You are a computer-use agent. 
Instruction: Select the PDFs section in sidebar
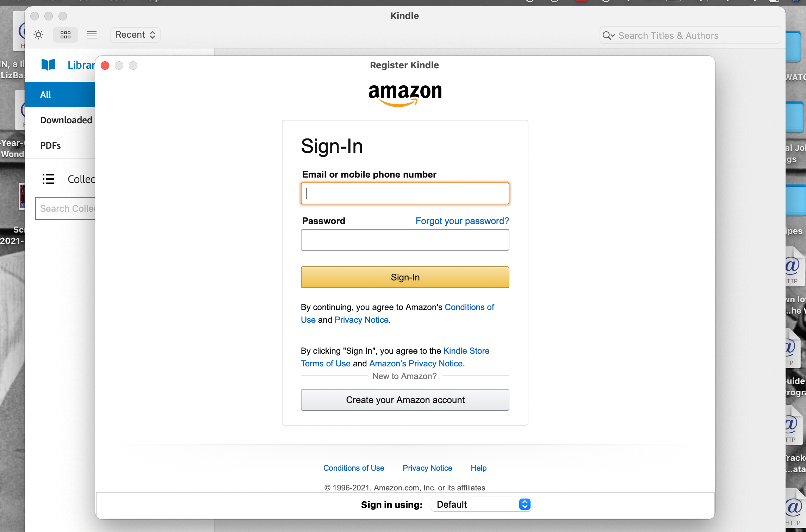click(50, 145)
